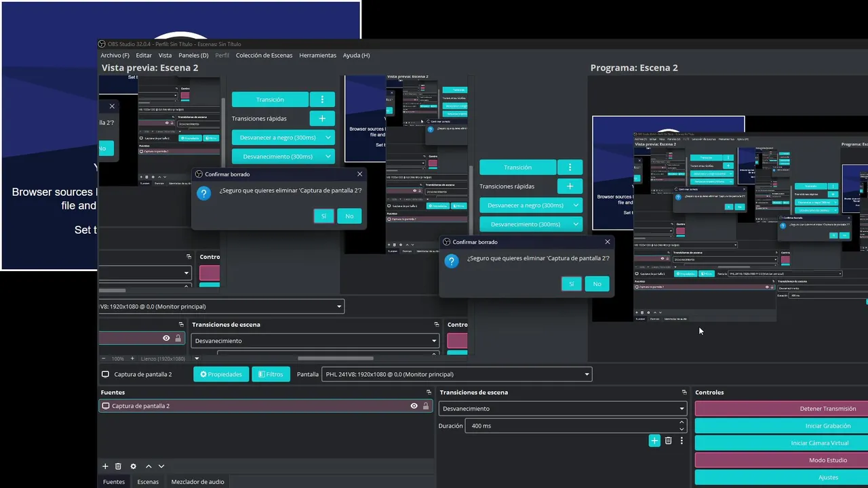Click the OBS logo in the title bar
Screen dimensions: 868x488
pos(102,44)
